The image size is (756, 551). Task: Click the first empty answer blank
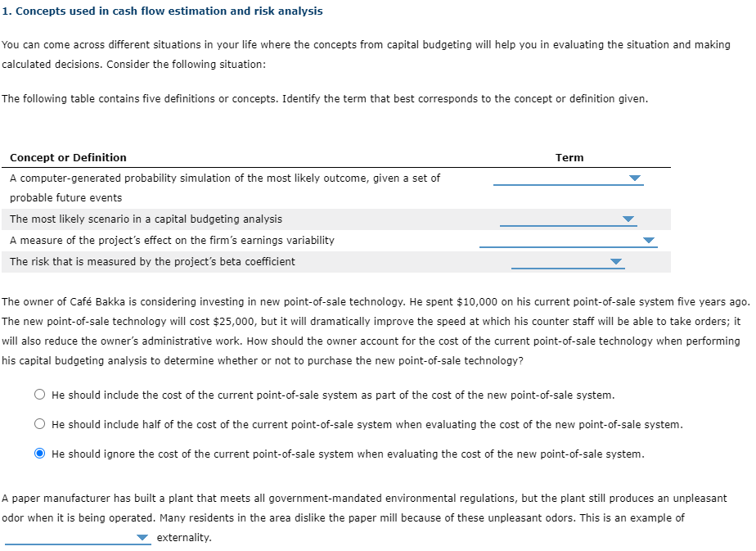click(569, 182)
